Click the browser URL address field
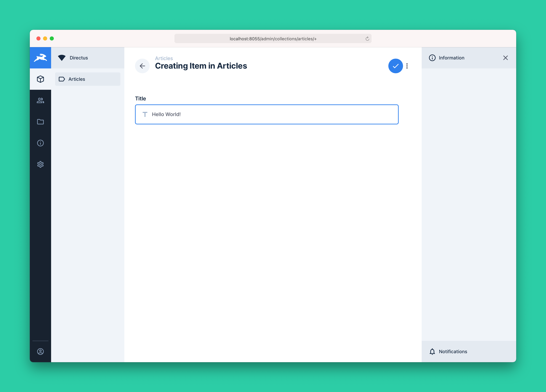This screenshot has width=546, height=392. pyautogui.click(x=273, y=39)
